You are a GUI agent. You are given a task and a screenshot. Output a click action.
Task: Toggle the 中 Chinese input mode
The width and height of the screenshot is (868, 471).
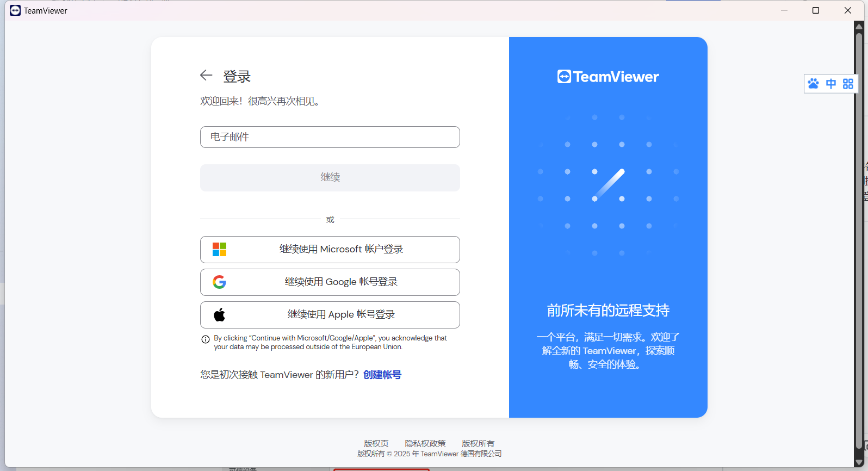831,84
